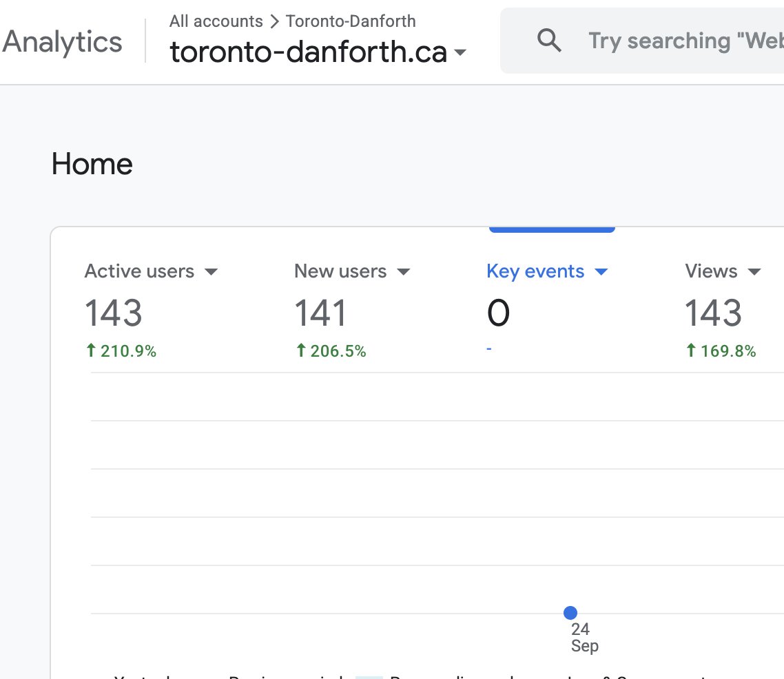
Task: Select the Views value 143
Action: pyautogui.click(x=713, y=313)
